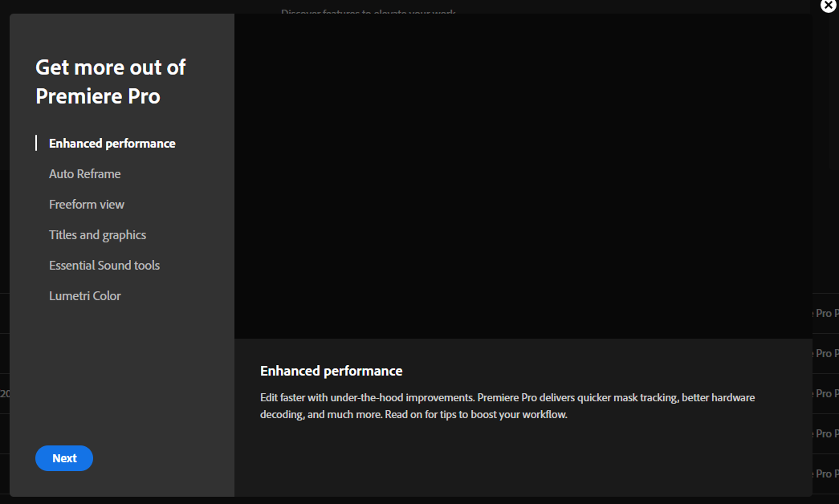The height and width of the screenshot is (504, 839).
Task: Select the "Enhanced performance" sidebar entry
Action: pos(112,143)
